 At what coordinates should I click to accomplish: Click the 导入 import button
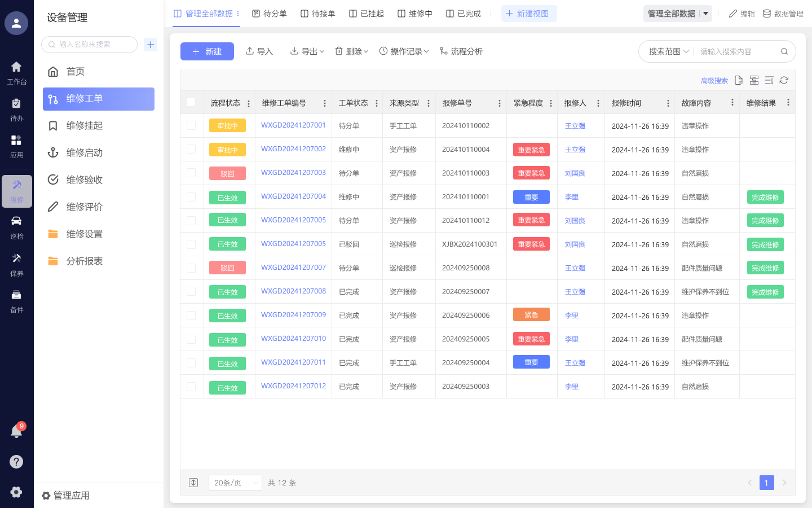tap(259, 51)
